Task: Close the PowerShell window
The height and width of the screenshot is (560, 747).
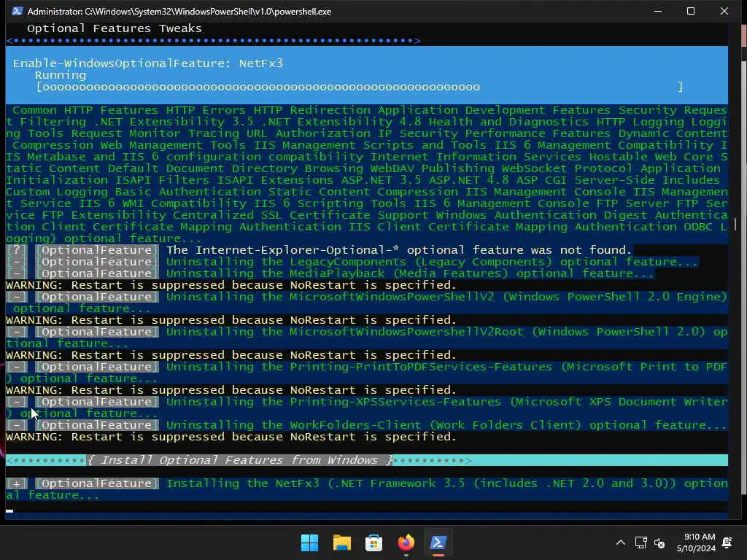Action: pyautogui.click(x=724, y=11)
